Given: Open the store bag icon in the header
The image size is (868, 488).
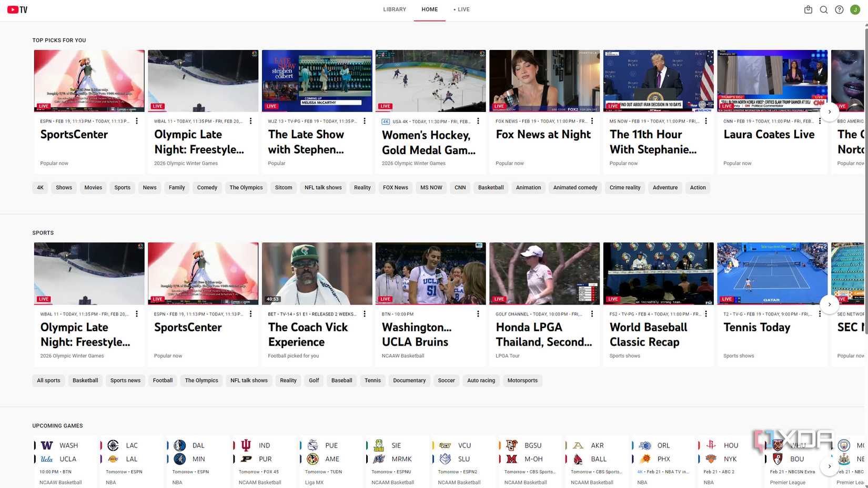Looking at the screenshot, I should 808,9.
